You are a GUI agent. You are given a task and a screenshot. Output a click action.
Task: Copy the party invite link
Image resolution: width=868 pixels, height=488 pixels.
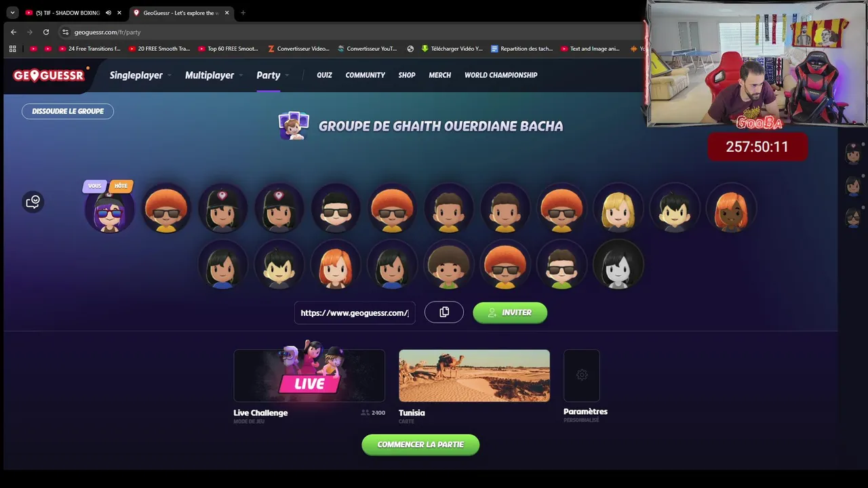[x=444, y=312]
